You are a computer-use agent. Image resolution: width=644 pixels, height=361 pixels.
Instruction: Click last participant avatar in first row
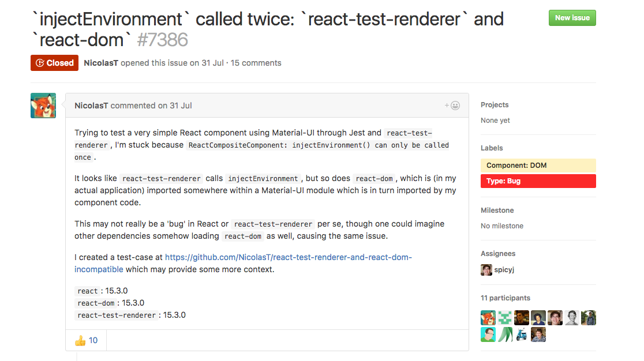coord(589,318)
